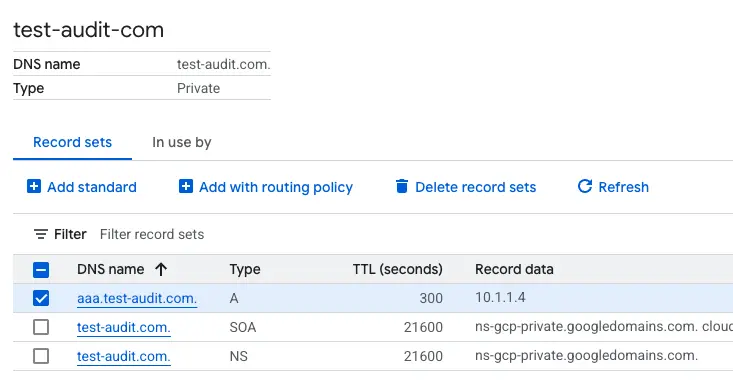Click the plus icon for routing policy
The image size is (733, 389).
point(186,187)
